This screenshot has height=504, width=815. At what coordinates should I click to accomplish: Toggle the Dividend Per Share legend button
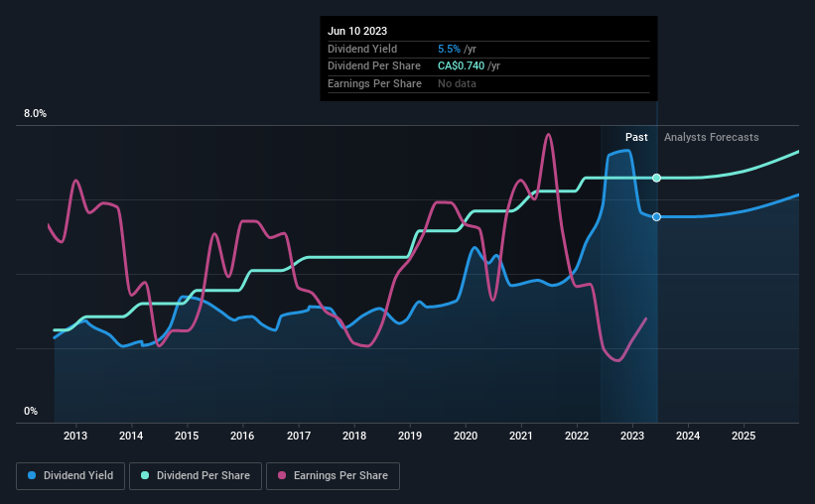pos(196,476)
